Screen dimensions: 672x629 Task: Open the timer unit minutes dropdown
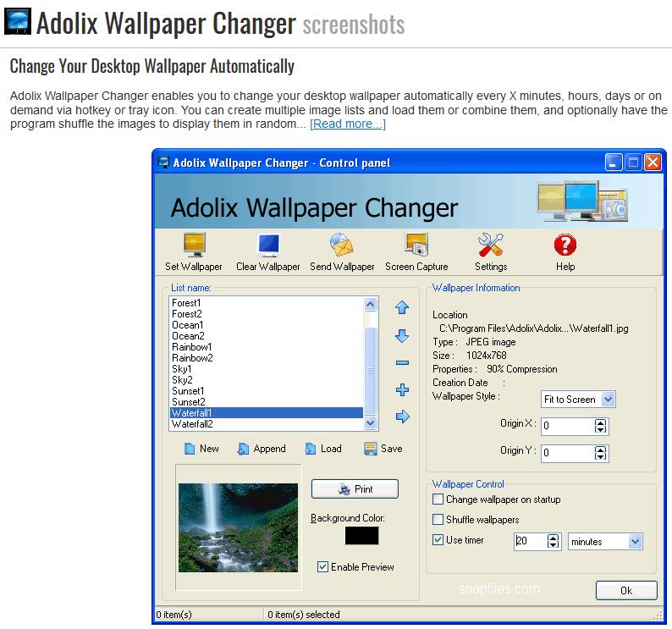(635, 542)
